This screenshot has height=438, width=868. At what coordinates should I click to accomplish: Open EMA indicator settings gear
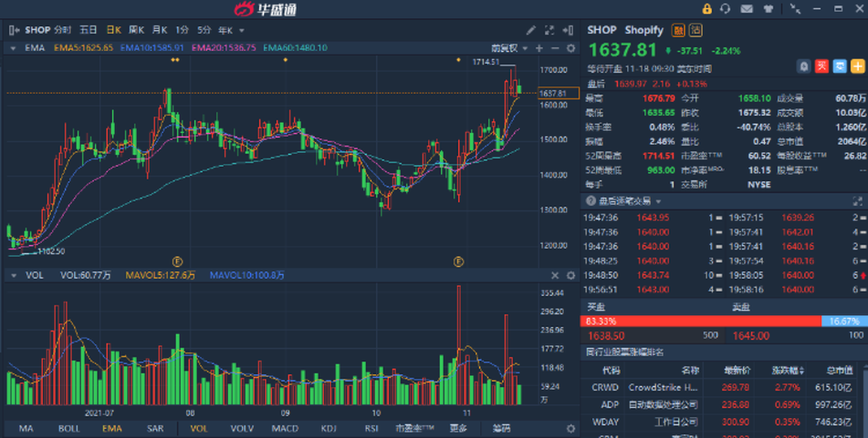(x=571, y=48)
